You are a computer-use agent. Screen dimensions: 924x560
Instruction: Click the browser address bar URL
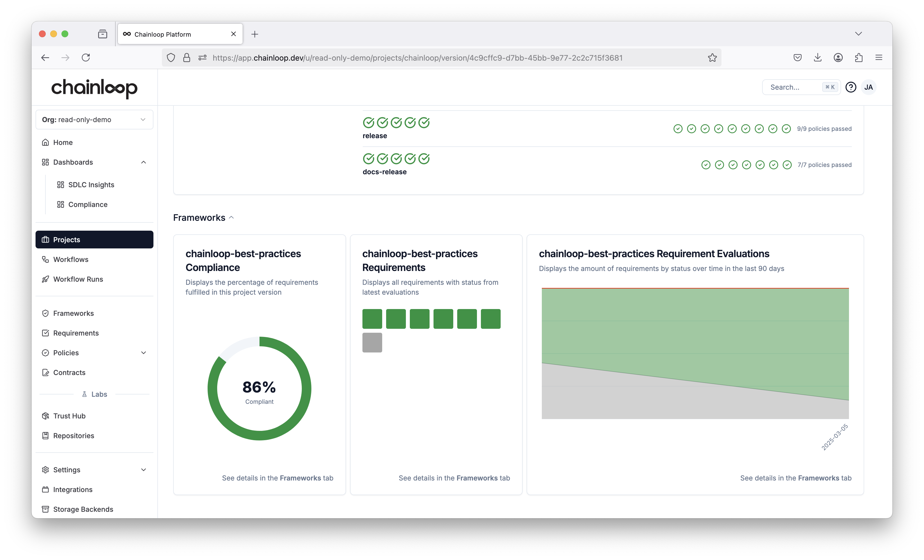[x=417, y=58]
